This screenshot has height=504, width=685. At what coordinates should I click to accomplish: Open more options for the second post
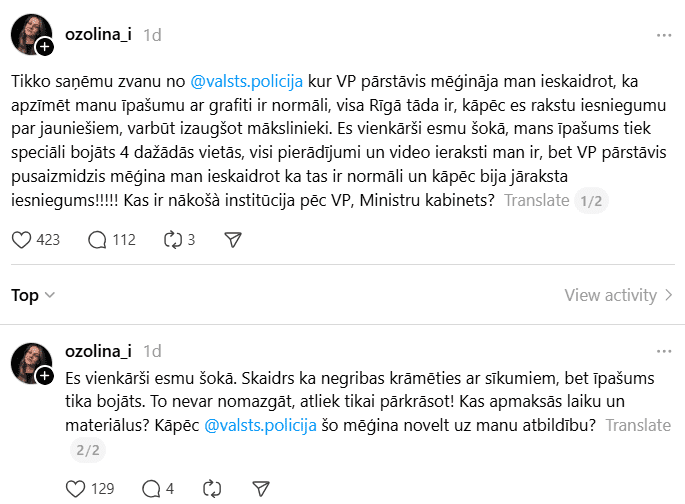tap(664, 351)
